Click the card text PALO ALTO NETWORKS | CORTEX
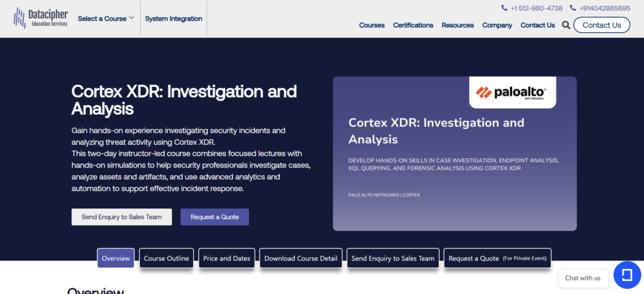 (384, 195)
